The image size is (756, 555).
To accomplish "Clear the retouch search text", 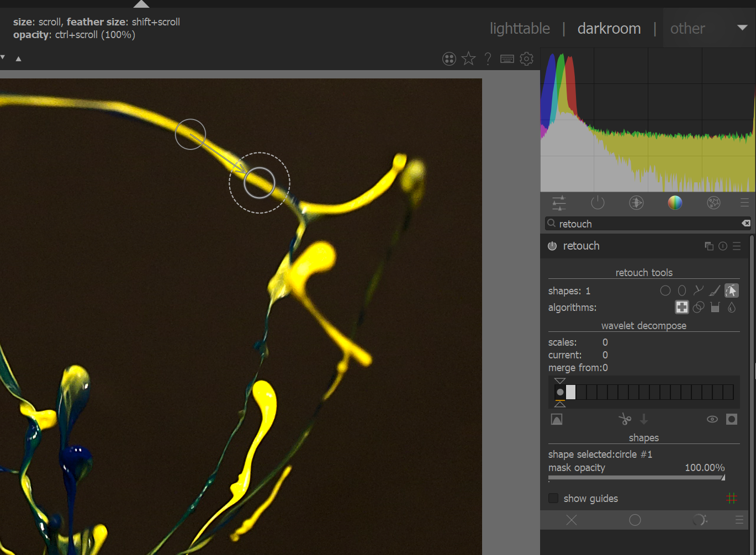I will [746, 224].
